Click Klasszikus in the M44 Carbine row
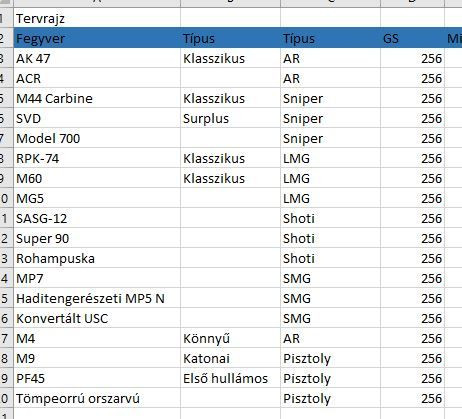462x419 pixels. (230, 98)
